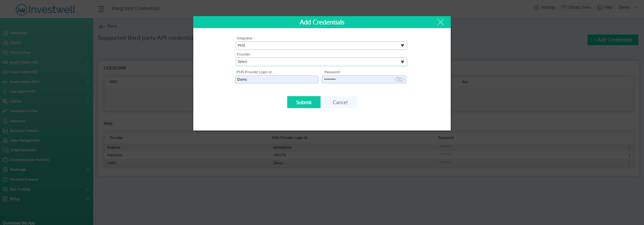Screen dimensions: 644x225
Task: Expand the Utilities chevron
Action: pos(88,101)
